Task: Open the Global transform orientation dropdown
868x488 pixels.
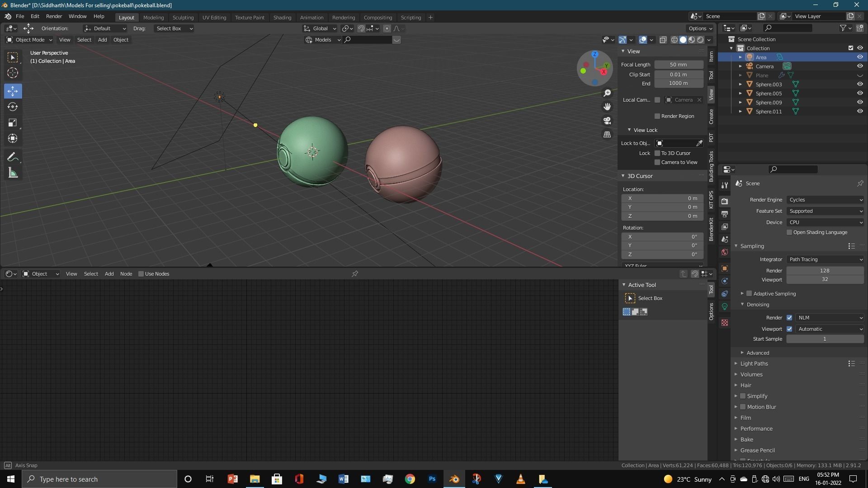Action: [320, 28]
